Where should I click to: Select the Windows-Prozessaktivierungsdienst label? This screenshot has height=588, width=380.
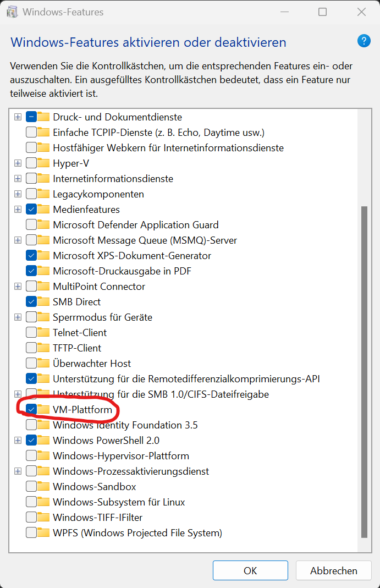131,471
